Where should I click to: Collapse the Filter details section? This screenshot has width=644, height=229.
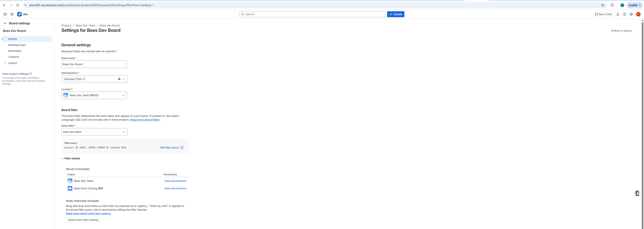[x=71, y=158]
